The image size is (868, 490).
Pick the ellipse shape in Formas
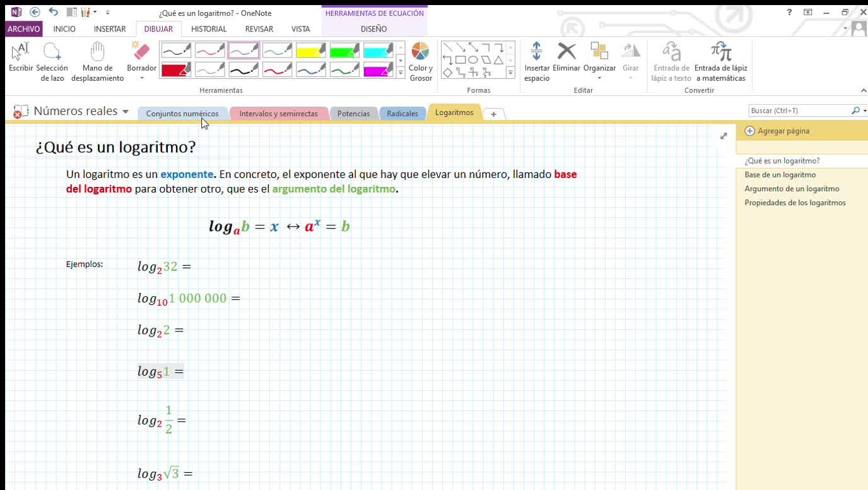click(472, 60)
